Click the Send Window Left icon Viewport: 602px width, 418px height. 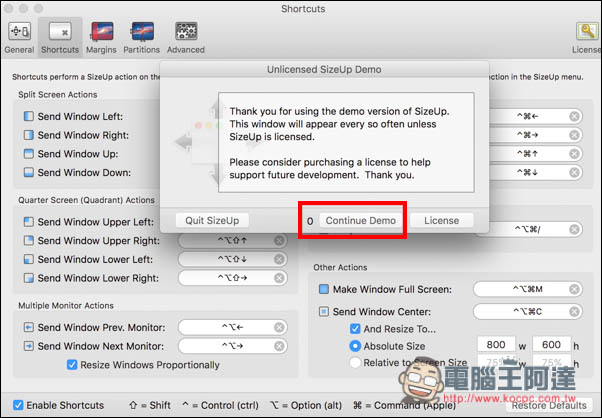28,116
